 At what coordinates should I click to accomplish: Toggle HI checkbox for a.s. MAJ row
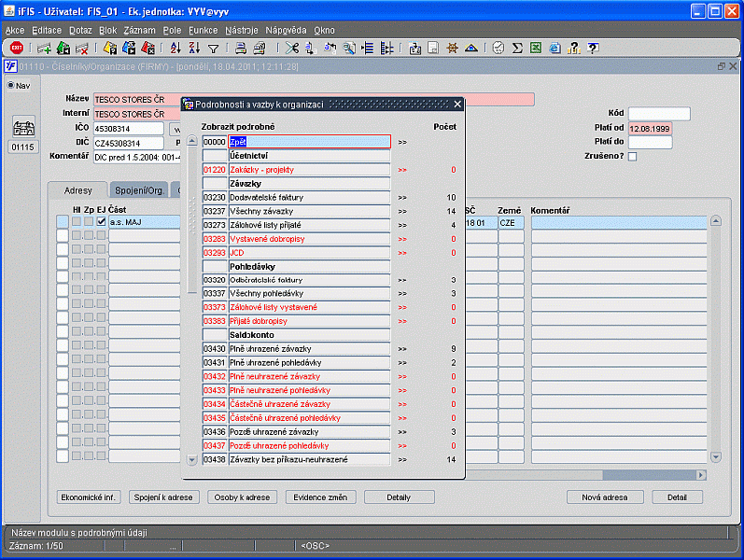(x=77, y=221)
